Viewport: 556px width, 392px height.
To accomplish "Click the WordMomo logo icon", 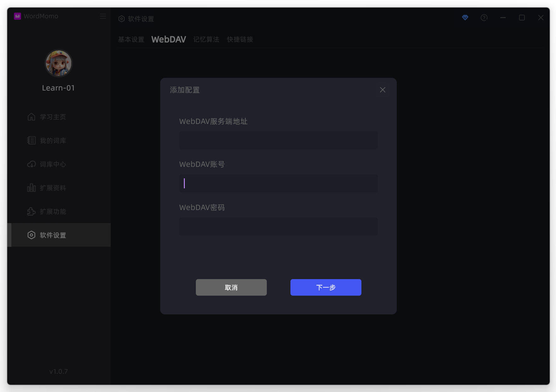I will [x=17, y=16].
